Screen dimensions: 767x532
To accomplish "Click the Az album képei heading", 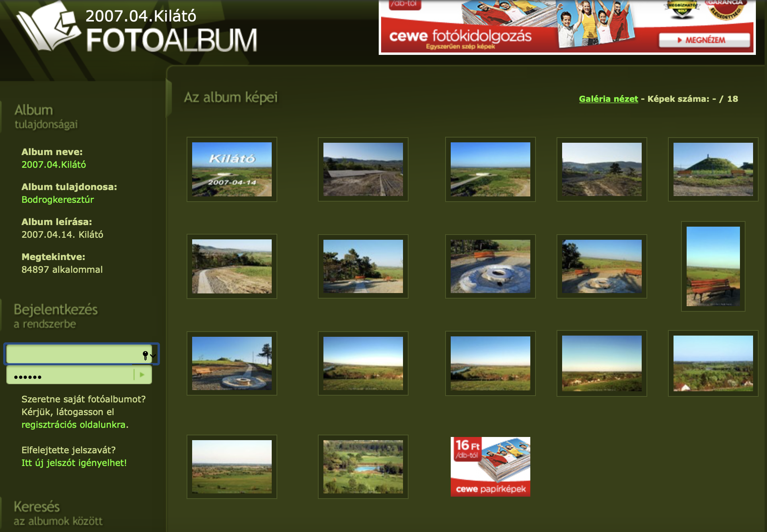I will [231, 97].
